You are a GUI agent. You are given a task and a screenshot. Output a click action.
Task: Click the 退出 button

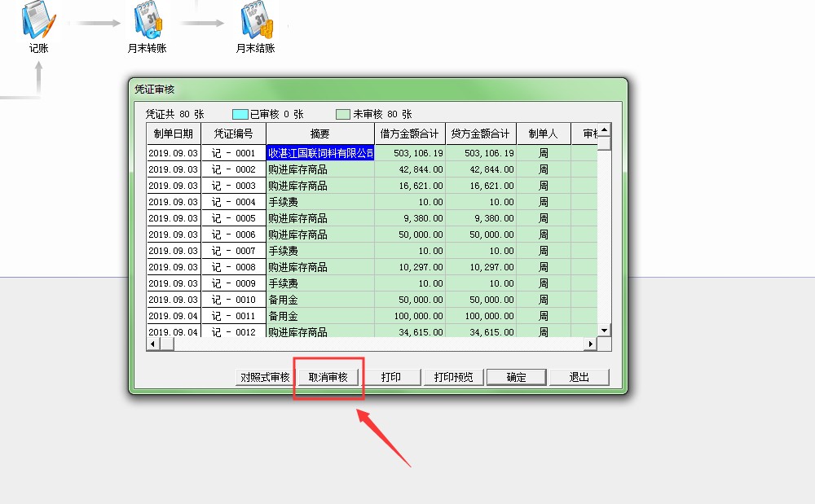(x=579, y=377)
